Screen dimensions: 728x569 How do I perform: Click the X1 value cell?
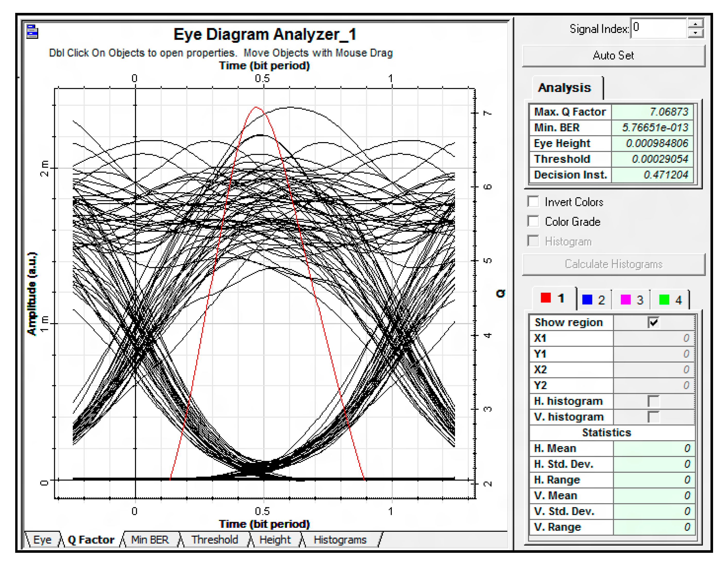pyautogui.click(x=654, y=338)
